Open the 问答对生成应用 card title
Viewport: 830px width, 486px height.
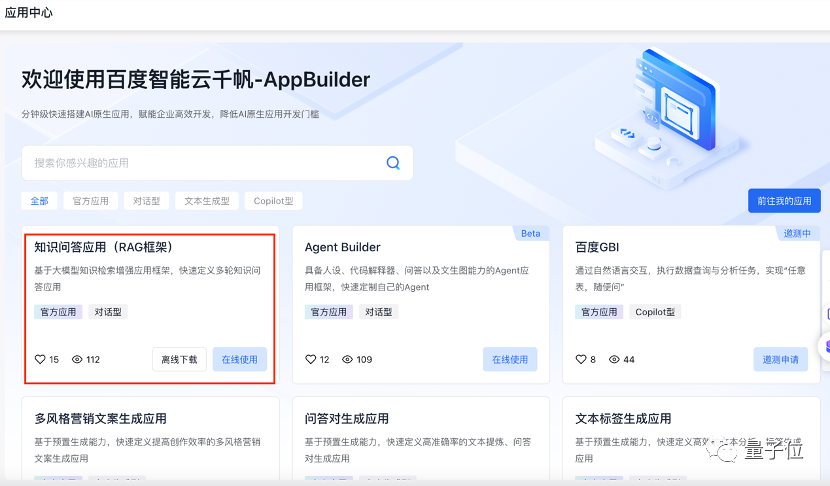coord(347,419)
